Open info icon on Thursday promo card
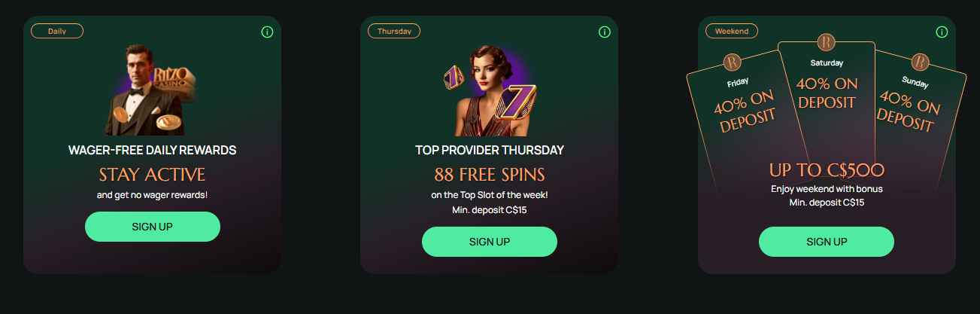The height and width of the screenshot is (314, 980). (604, 32)
